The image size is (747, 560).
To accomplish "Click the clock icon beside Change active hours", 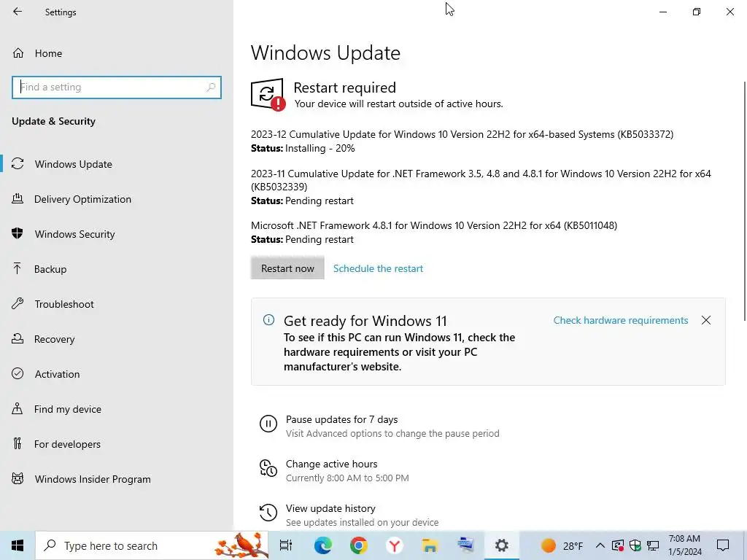I will point(268,468).
